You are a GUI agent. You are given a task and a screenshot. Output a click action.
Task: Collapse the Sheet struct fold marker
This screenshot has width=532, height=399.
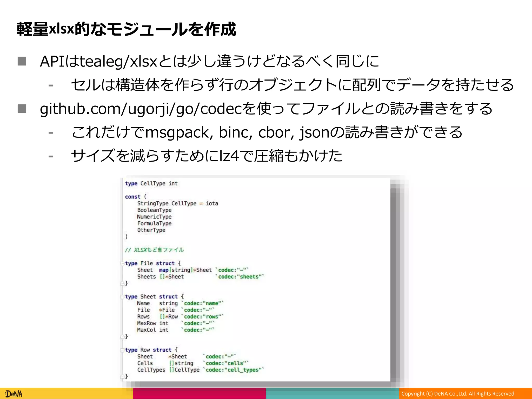tap(123, 297)
